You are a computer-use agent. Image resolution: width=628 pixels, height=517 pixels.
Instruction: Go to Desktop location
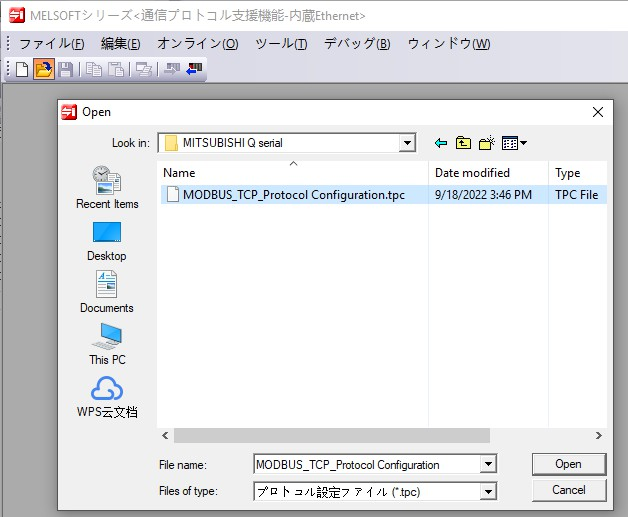[x=107, y=241]
